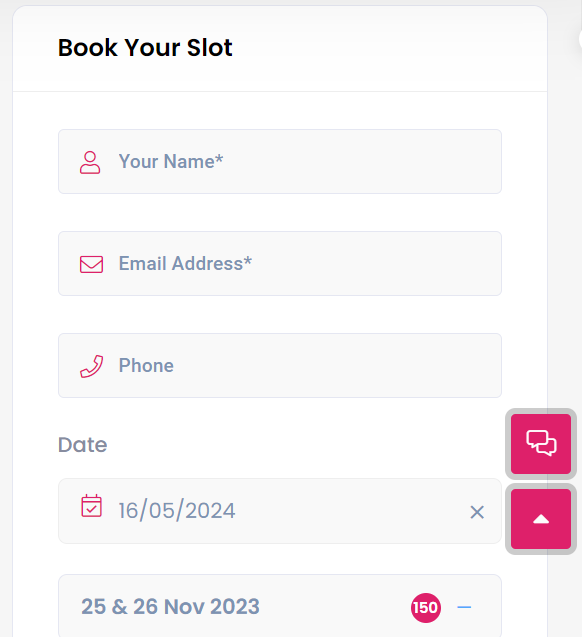Focus the Your Name input field

click(x=280, y=162)
